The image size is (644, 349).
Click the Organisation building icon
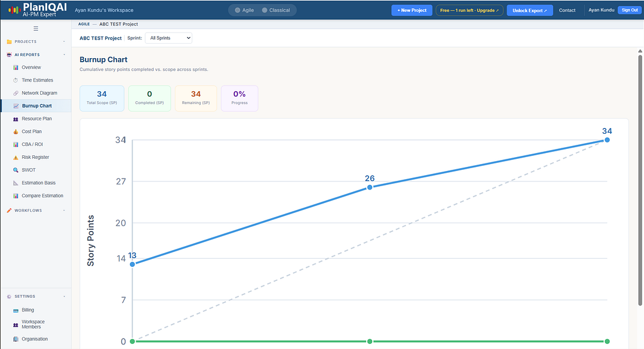coord(16,339)
